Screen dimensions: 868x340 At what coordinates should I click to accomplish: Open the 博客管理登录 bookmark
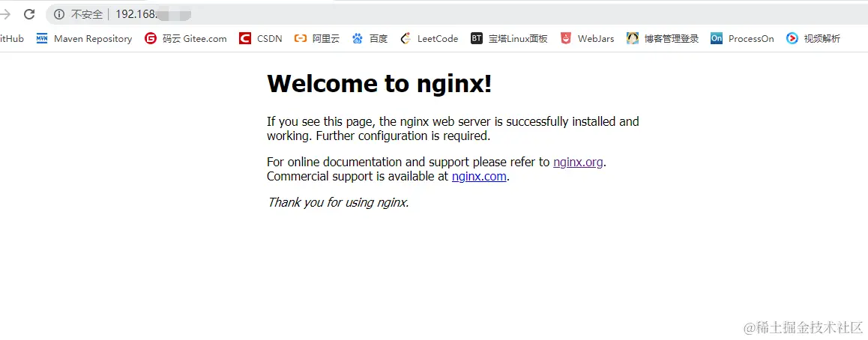point(663,39)
